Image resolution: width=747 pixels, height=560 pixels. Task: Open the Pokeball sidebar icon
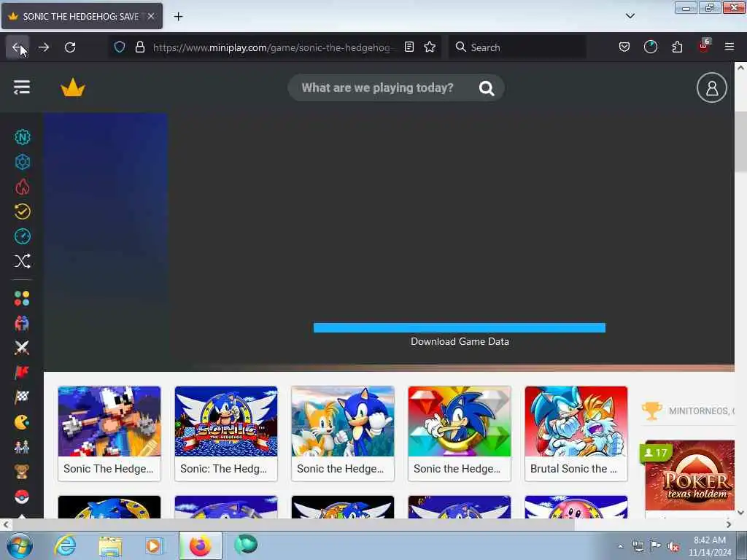[x=22, y=497]
